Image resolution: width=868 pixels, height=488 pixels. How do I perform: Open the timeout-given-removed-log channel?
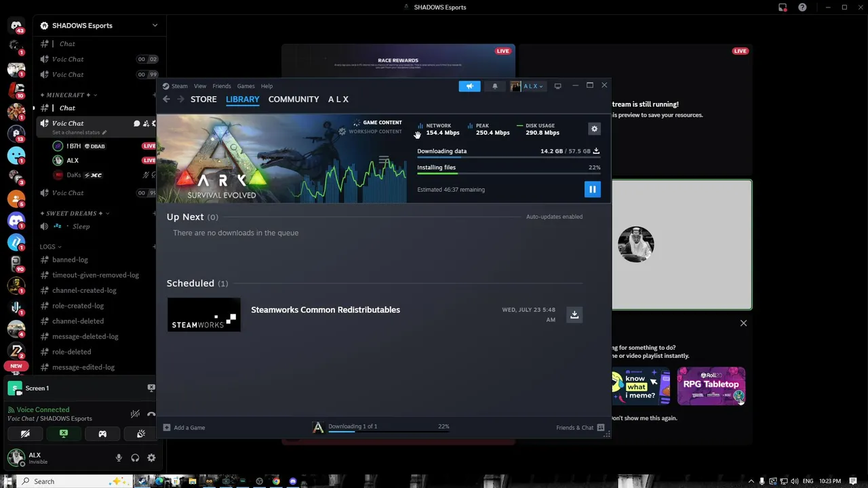[97, 275]
